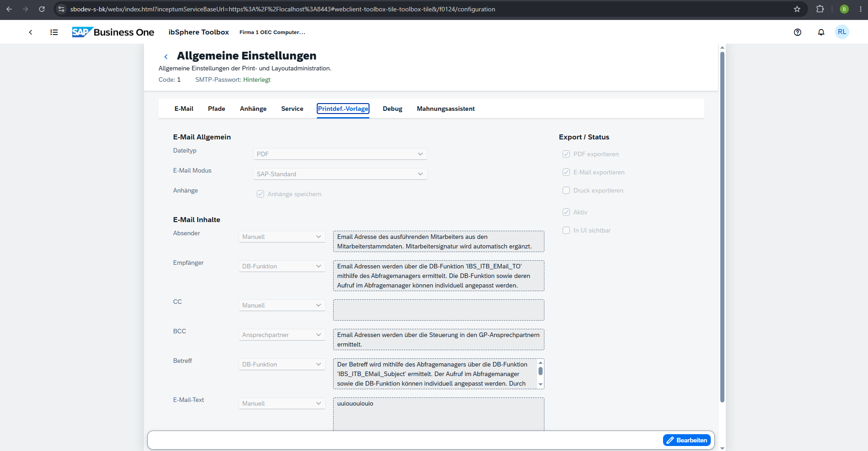The image size is (868, 451).
Task: Open navigation menu list icon
Action: (x=54, y=32)
